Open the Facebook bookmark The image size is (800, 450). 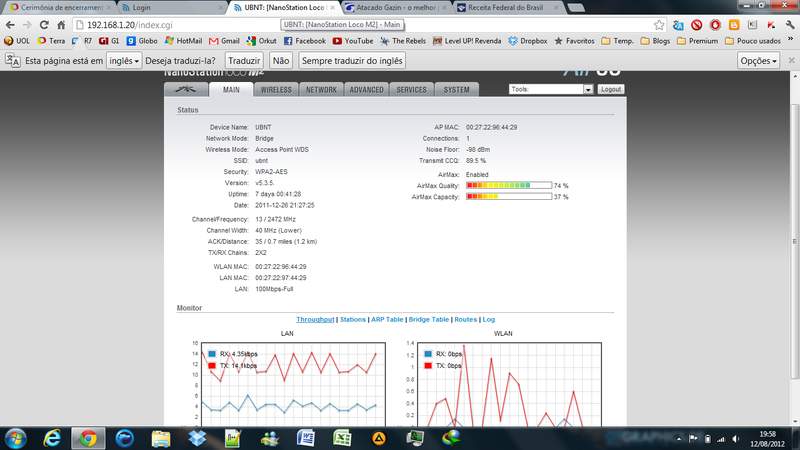coord(305,41)
